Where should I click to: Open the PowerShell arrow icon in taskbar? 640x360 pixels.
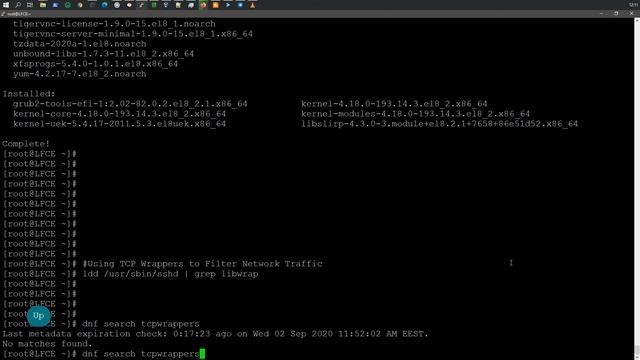(x=228, y=5)
